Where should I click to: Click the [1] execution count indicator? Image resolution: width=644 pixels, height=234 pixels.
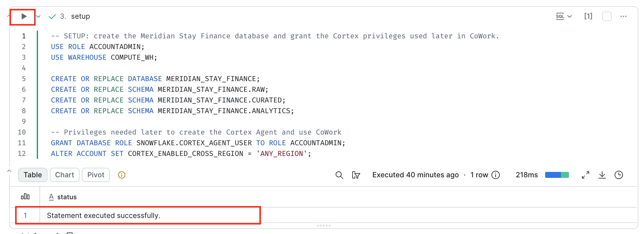588,16
